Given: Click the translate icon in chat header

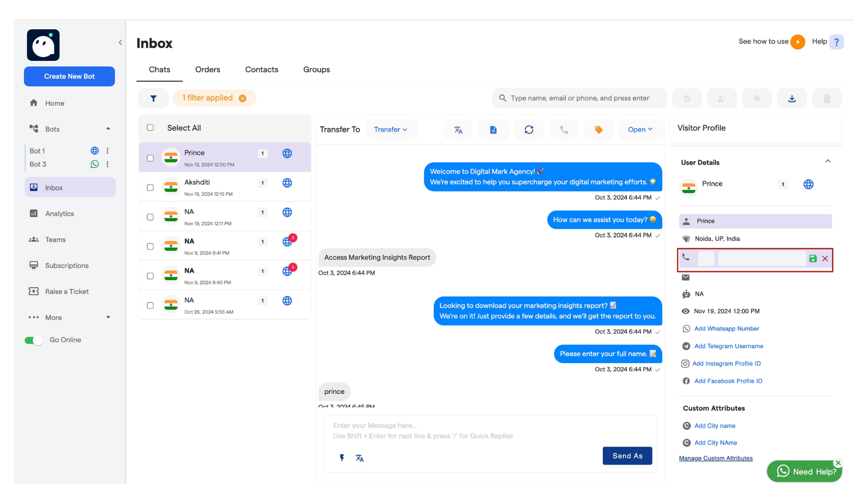Looking at the screenshot, I should coord(458,130).
